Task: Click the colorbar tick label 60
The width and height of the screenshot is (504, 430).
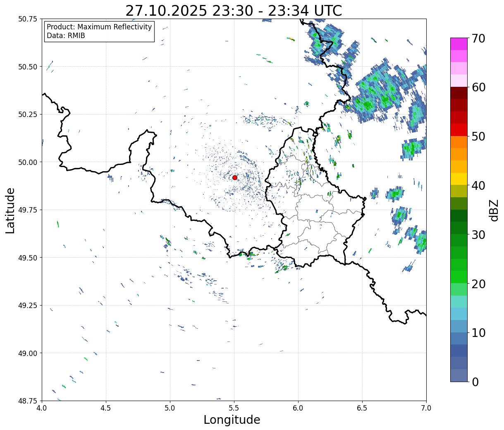Action: [478, 87]
